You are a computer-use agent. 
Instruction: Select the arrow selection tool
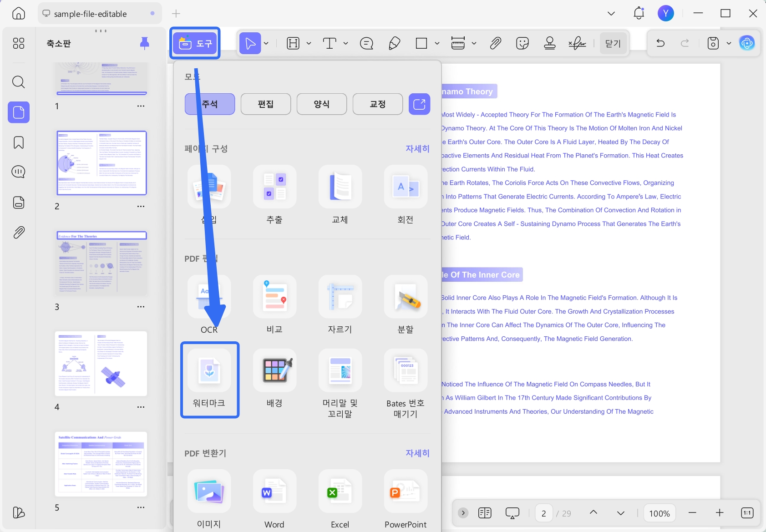click(x=250, y=43)
